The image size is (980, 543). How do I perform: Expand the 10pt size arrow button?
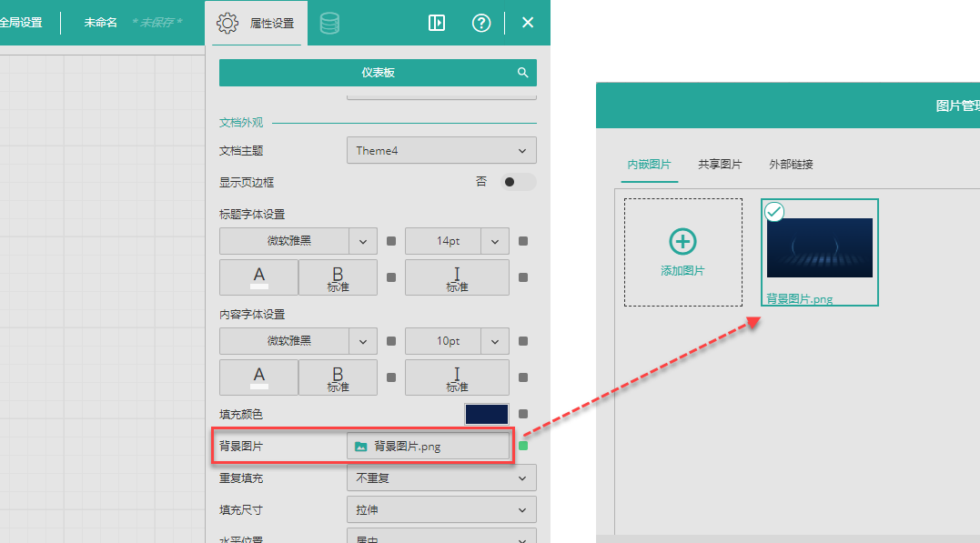click(x=495, y=341)
